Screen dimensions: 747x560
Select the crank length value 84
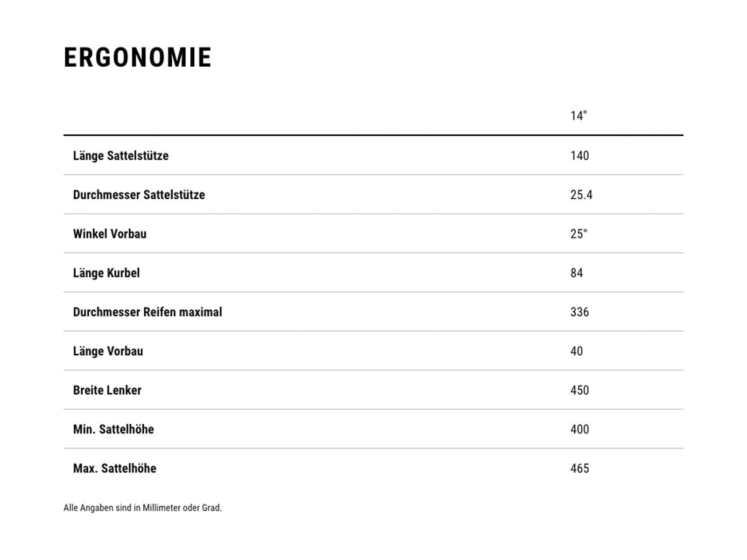click(x=577, y=273)
